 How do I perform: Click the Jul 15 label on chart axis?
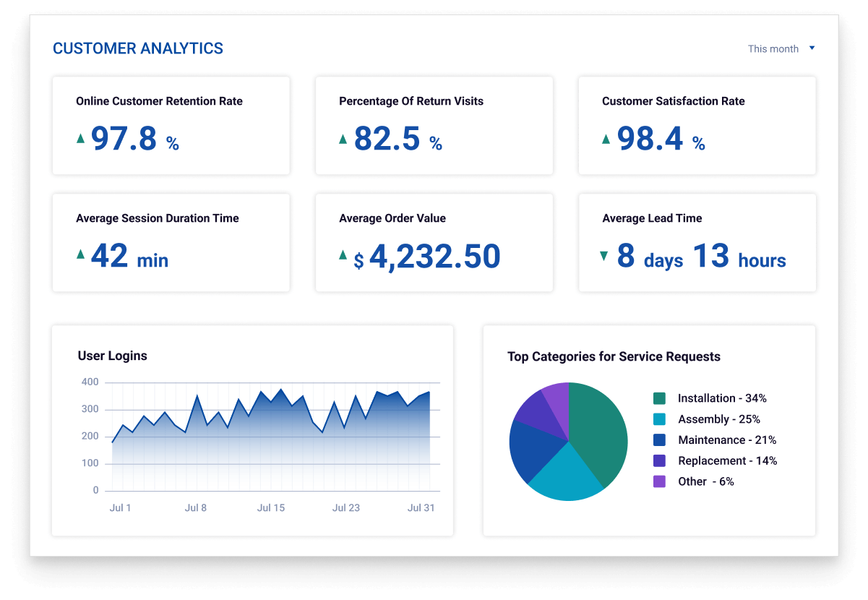pyautogui.click(x=270, y=508)
